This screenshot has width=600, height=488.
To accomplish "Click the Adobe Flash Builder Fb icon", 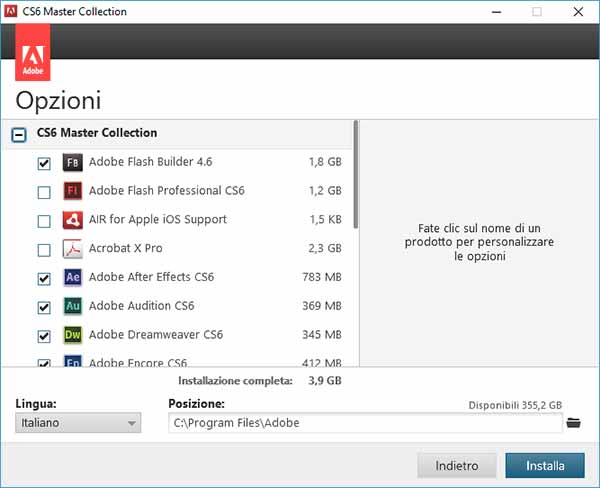I will point(73,162).
